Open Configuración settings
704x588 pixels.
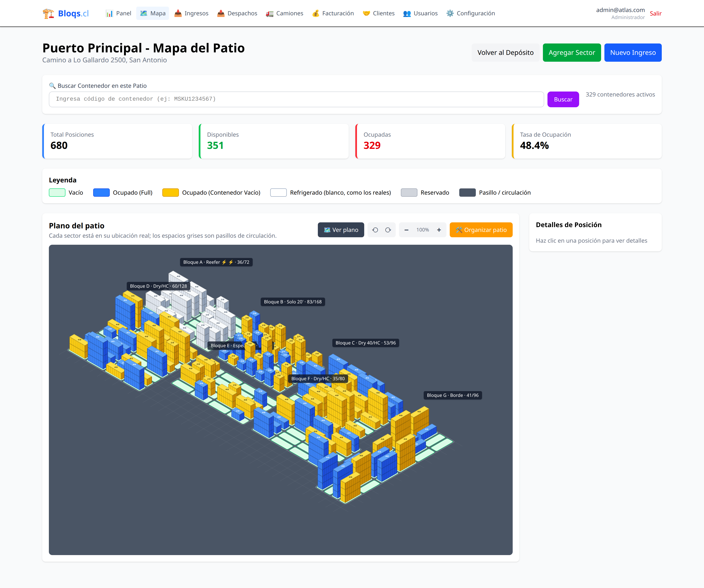tap(471, 13)
